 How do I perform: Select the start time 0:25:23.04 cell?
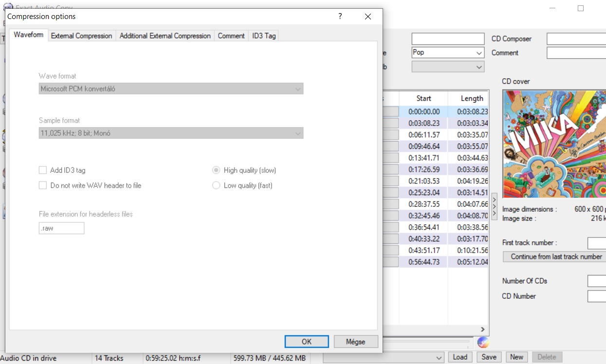pyautogui.click(x=423, y=192)
